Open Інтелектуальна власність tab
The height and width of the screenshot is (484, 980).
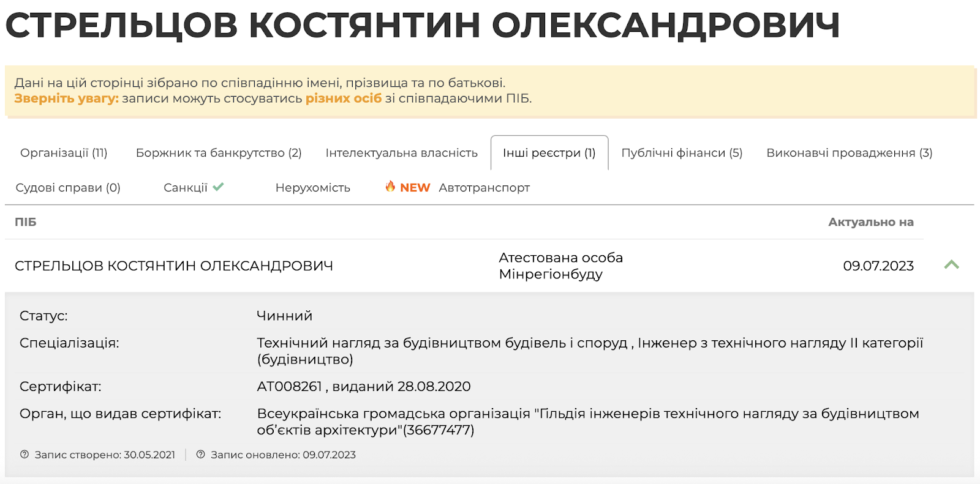[401, 153]
